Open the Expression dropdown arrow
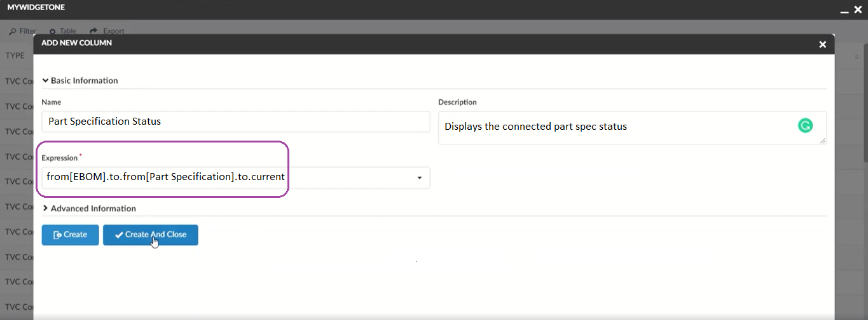 pyautogui.click(x=420, y=178)
